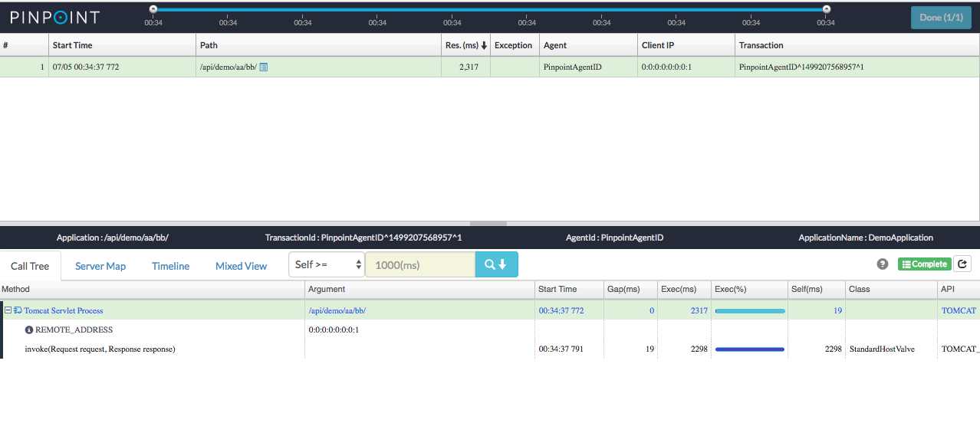This screenshot has width=980, height=423.
Task: Click the Start Time column header in transaction table
Action: pyautogui.click(x=123, y=45)
